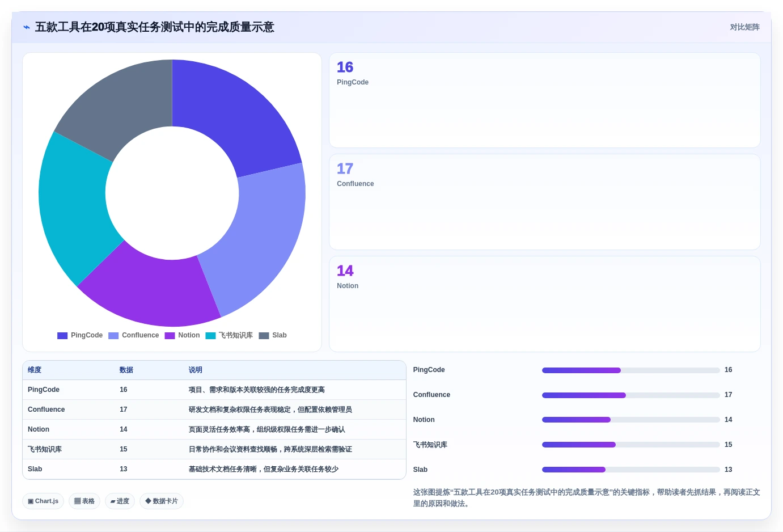783x532 pixels.
Task: Click the PingCode progress bar
Action: (631, 370)
